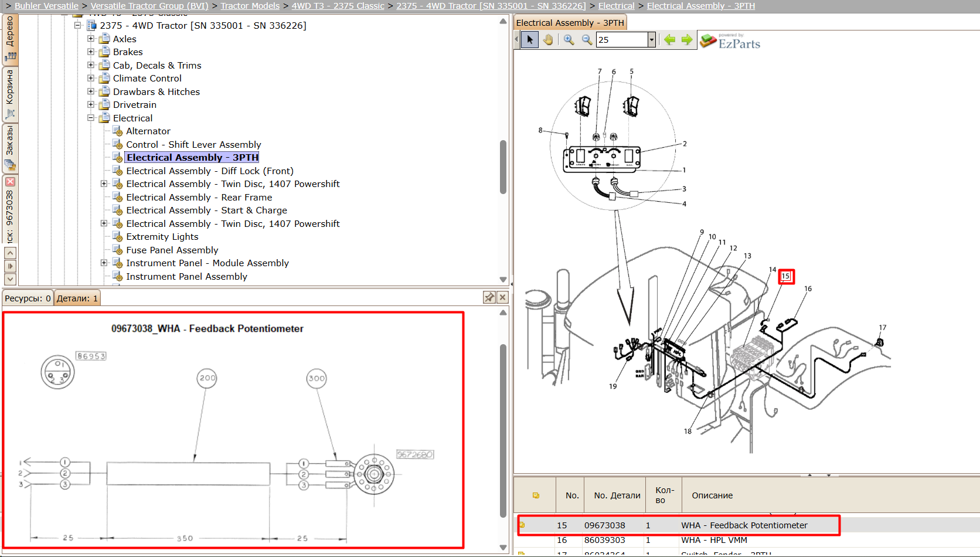Open the Ресурсы: 0 tab
The image size is (980, 557).
click(x=28, y=298)
